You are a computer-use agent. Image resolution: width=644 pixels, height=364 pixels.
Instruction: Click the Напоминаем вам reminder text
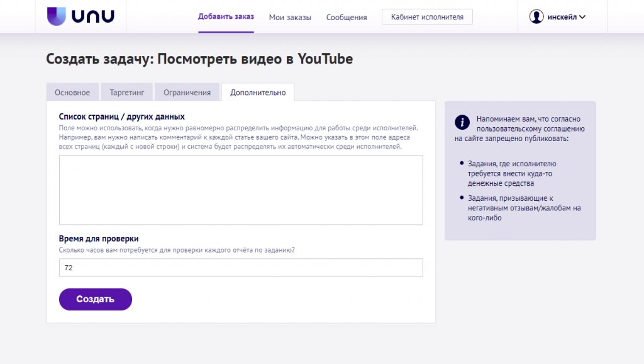click(x=520, y=128)
